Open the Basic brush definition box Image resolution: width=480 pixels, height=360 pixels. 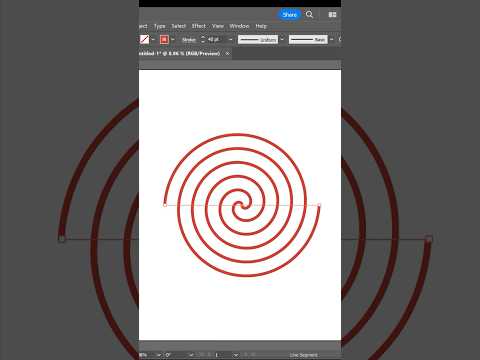pos(308,40)
